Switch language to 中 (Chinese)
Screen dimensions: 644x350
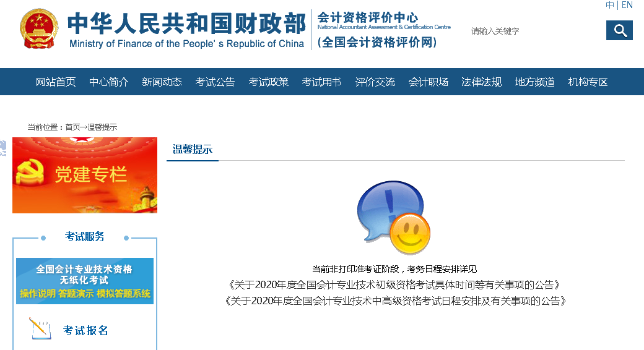pos(610,6)
